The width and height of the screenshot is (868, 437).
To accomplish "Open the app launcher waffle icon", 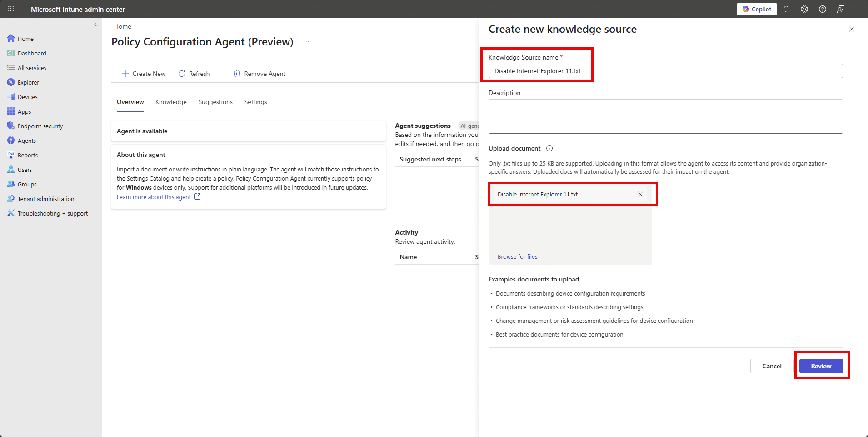I will pos(11,9).
